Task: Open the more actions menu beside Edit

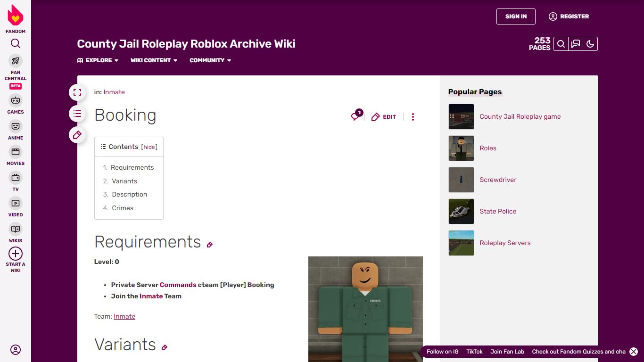Action: click(413, 117)
